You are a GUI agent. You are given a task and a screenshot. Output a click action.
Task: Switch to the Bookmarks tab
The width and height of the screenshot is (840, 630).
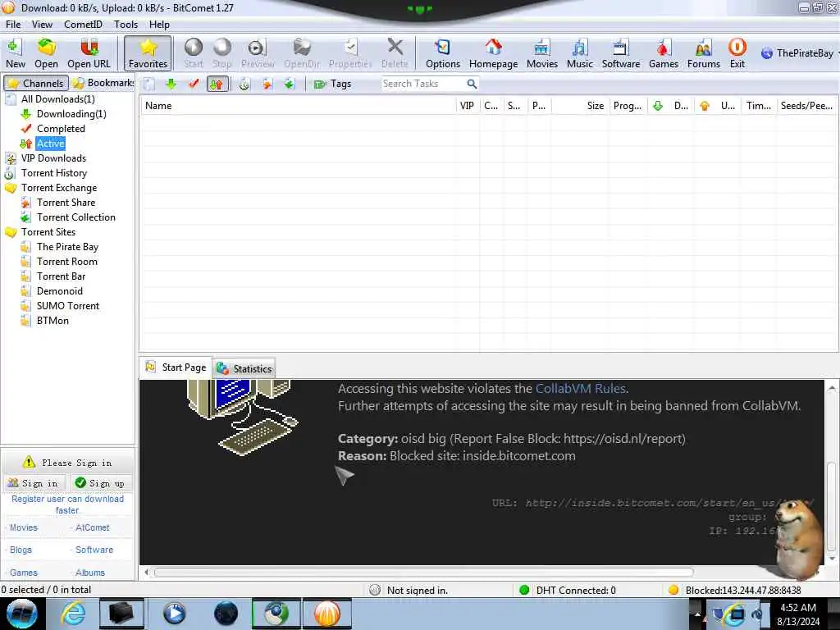tap(103, 83)
